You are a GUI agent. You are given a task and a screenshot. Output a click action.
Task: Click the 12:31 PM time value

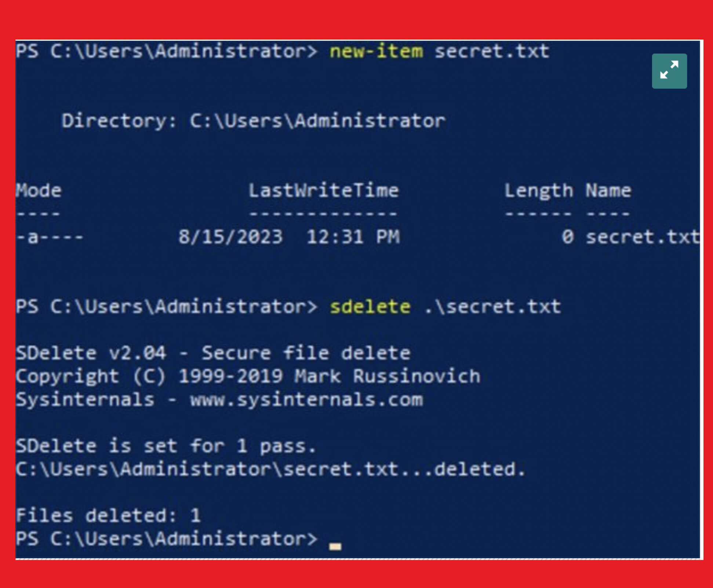(353, 237)
